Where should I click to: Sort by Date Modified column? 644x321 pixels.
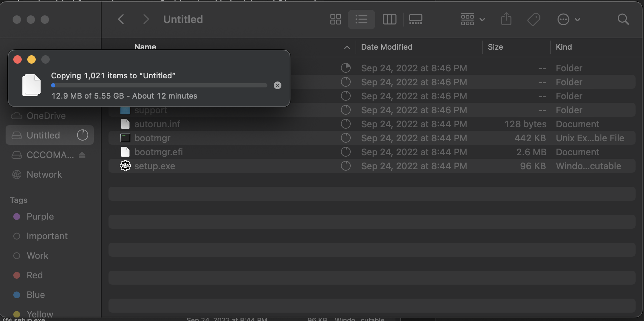click(x=387, y=47)
